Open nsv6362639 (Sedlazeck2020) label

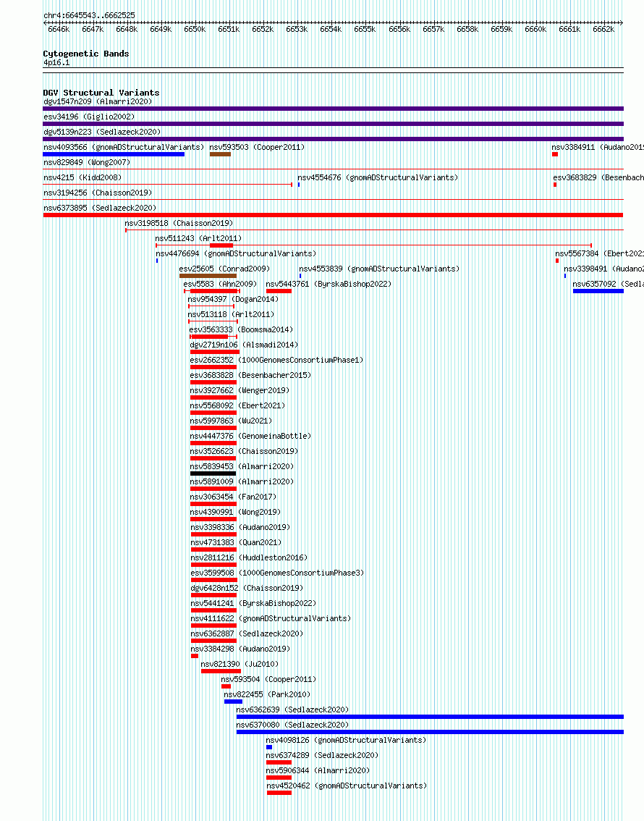coord(292,709)
